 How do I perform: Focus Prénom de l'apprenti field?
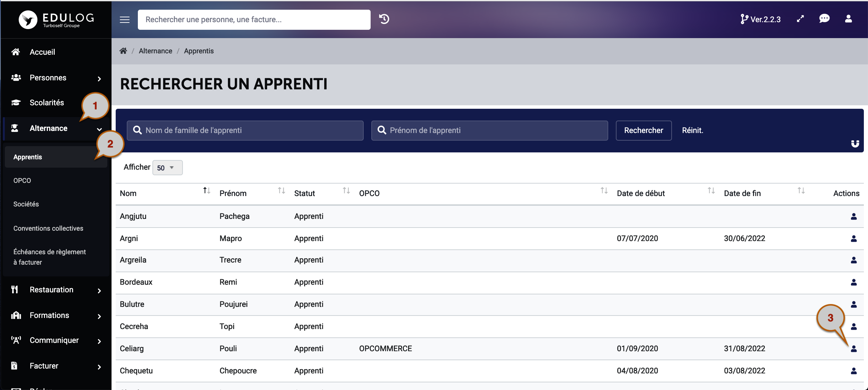tap(489, 130)
